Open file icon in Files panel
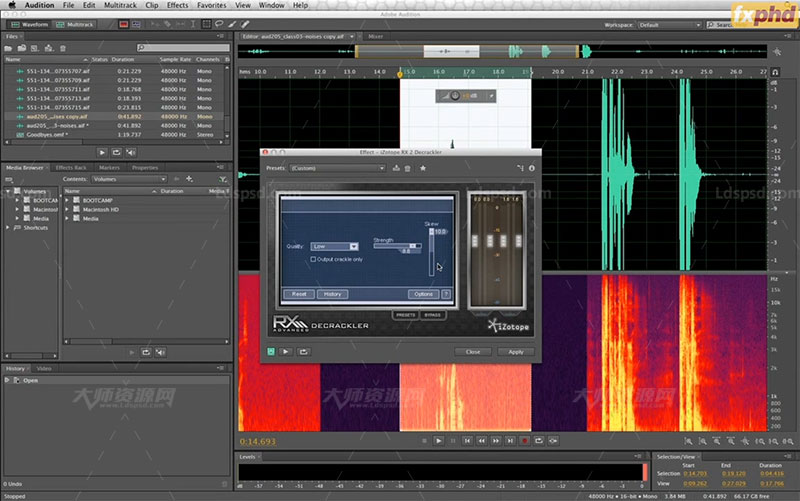800x501 pixels. [8, 48]
